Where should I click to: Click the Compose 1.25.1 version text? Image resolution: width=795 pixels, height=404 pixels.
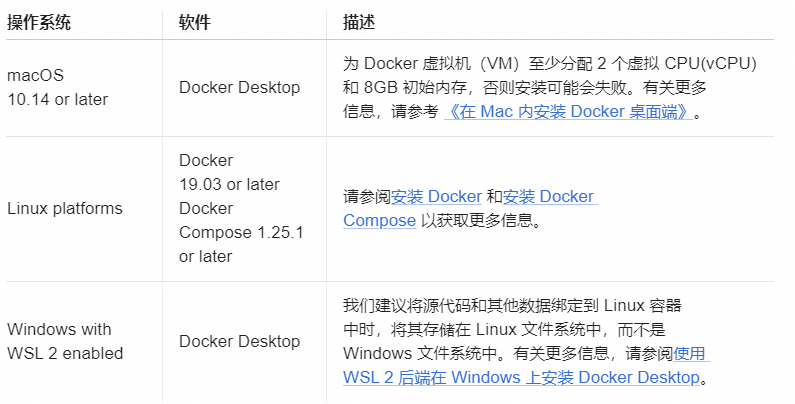241,232
